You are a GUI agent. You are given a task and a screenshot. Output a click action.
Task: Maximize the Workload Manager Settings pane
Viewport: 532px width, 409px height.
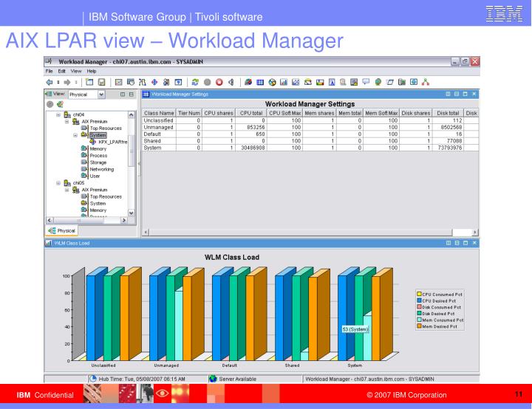465,94
